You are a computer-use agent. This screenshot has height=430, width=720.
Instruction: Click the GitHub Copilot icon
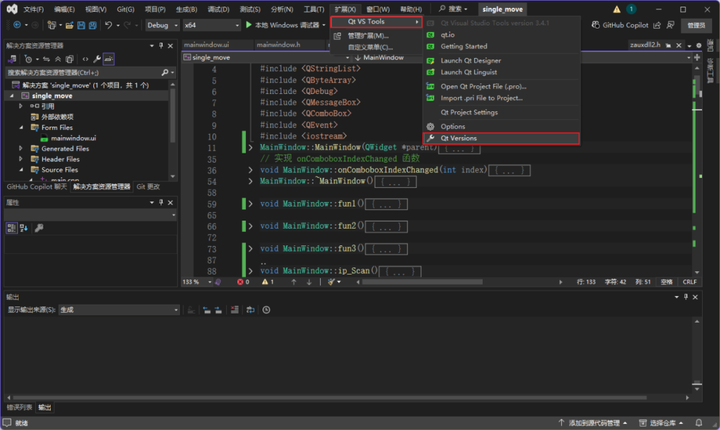pyautogui.click(x=596, y=25)
